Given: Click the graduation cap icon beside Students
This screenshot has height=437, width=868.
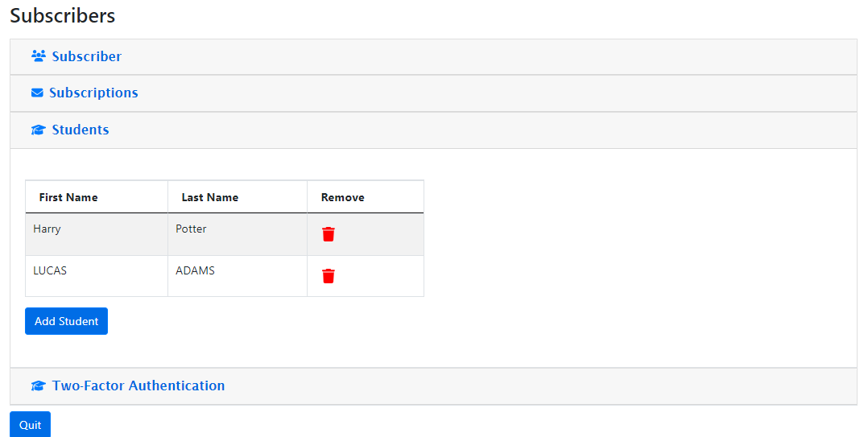Looking at the screenshot, I should [x=38, y=130].
